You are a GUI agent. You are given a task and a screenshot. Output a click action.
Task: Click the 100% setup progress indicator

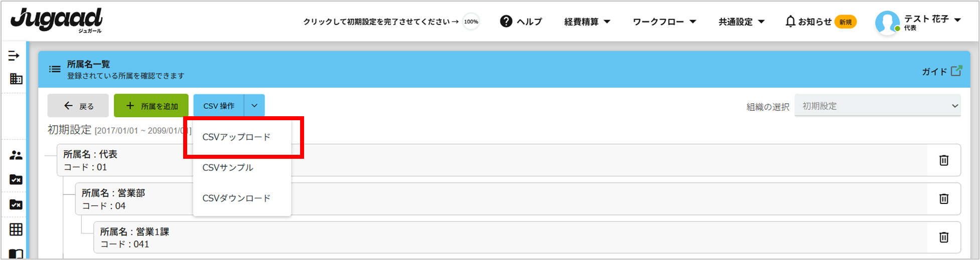471,22
